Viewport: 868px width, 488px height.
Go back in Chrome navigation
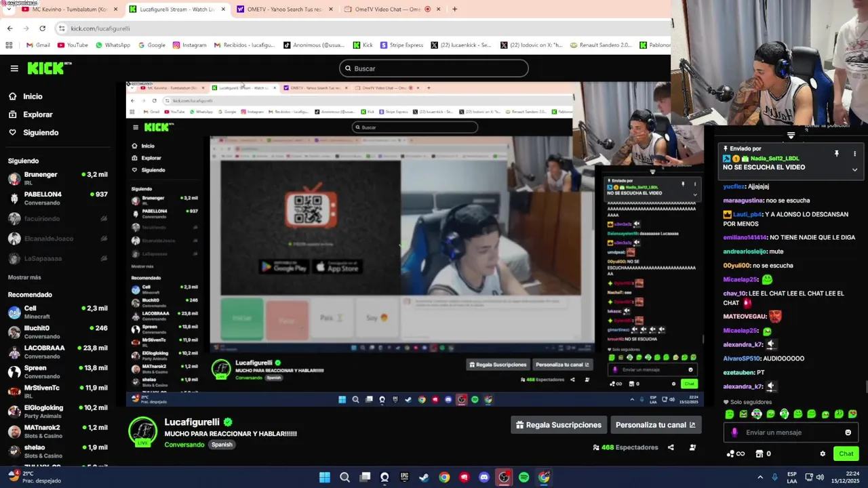pyautogui.click(x=9, y=28)
